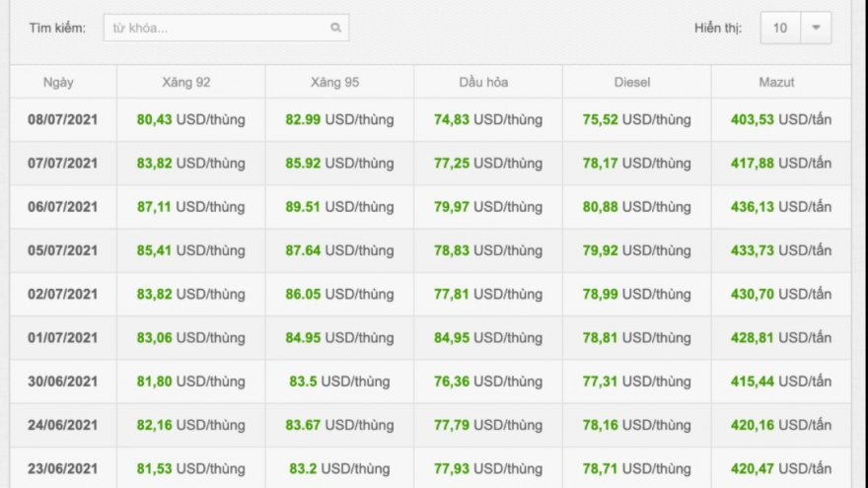The image size is (868, 488).
Task: Click the 78,81 Diesel price
Action: click(600, 337)
